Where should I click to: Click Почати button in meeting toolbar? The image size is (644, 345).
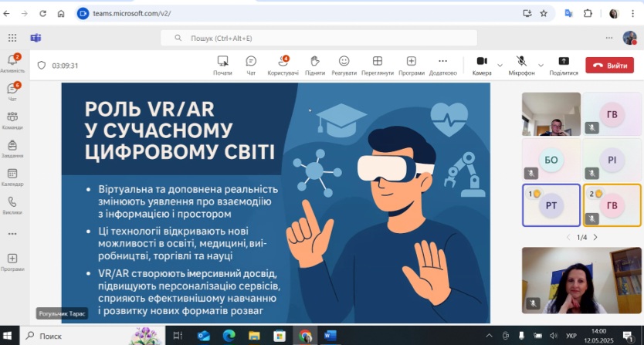coord(222,64)
